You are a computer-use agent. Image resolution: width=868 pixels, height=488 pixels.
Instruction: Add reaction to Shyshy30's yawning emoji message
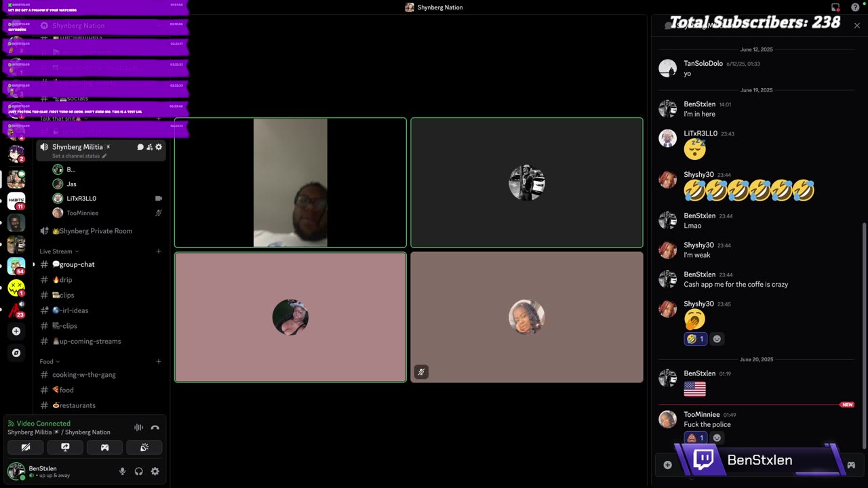point(717,339)
